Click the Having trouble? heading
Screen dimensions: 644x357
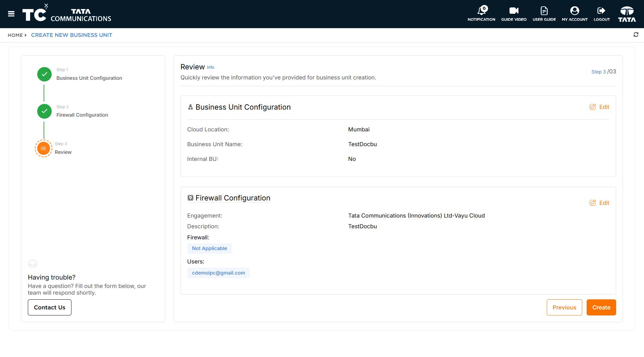pyautogui.click(x=52, y=277)
